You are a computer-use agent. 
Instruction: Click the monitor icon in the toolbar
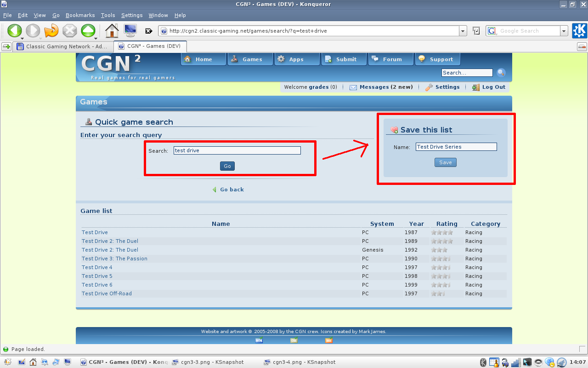pos(130,31)
